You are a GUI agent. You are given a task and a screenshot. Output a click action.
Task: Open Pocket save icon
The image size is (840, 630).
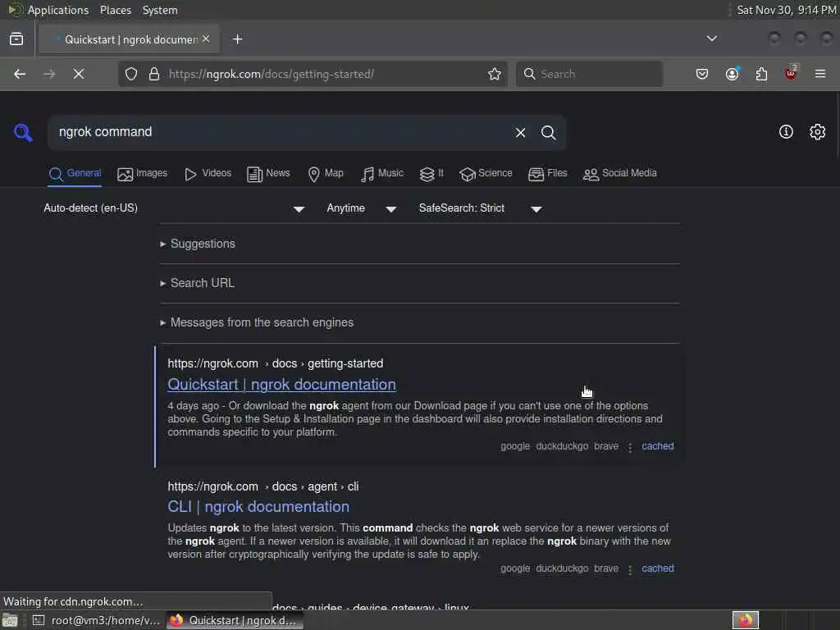(x=702, y=74)
